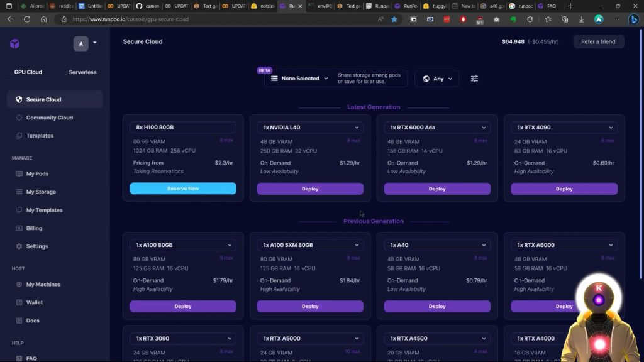644x362 pixels.
Task: Reload the page with refresh icon
Action: [27, 19]
